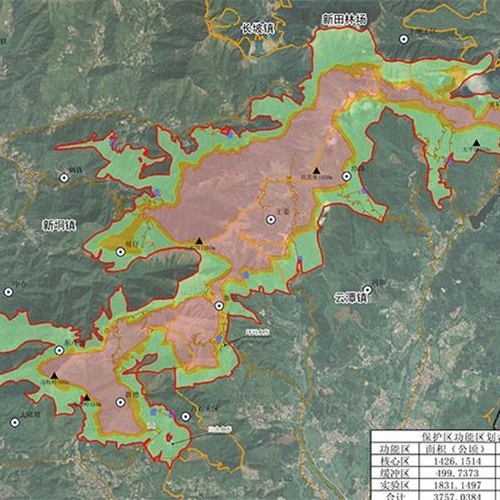
Task: Select the black triangle peak marker above 王姜 circle's southwest
Action: point(199,241)
